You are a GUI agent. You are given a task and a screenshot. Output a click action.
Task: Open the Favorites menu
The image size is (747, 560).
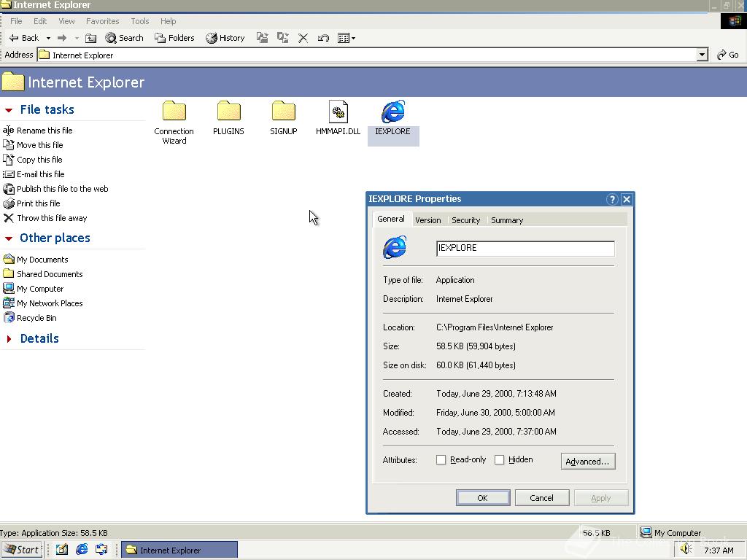[102, 21]
